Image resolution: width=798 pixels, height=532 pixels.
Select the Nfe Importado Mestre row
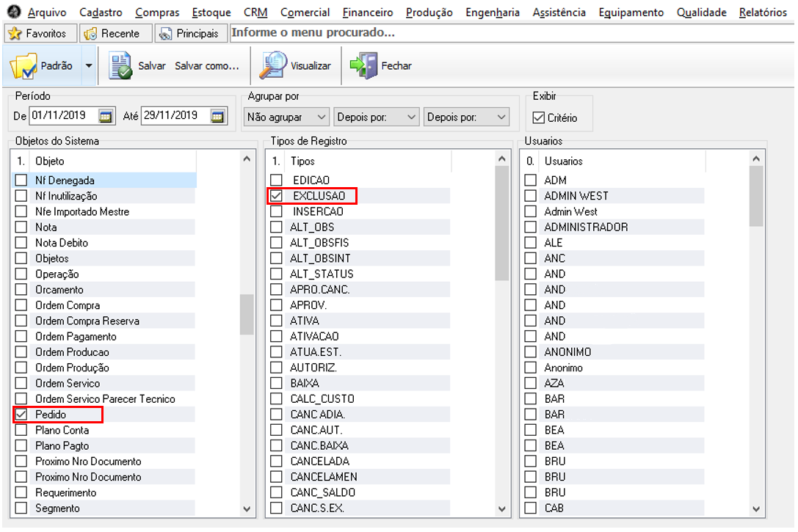[105, 211]
